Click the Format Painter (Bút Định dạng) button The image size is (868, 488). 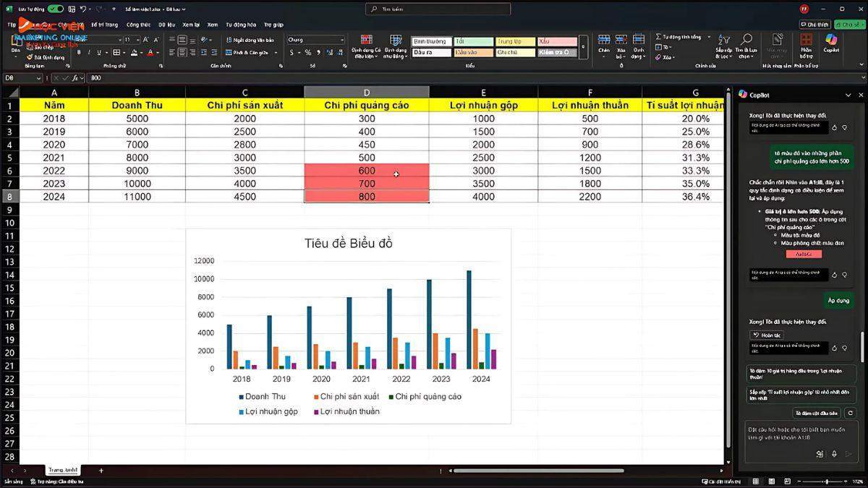pos(45,57)
